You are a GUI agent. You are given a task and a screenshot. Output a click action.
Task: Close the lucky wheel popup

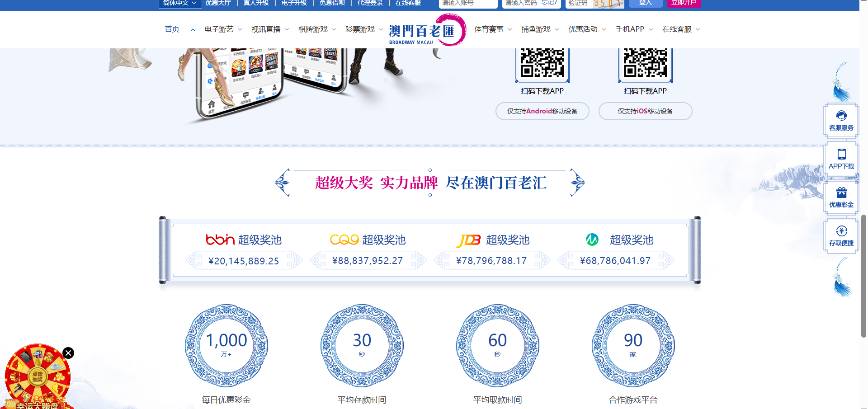[x=68, y=353]
